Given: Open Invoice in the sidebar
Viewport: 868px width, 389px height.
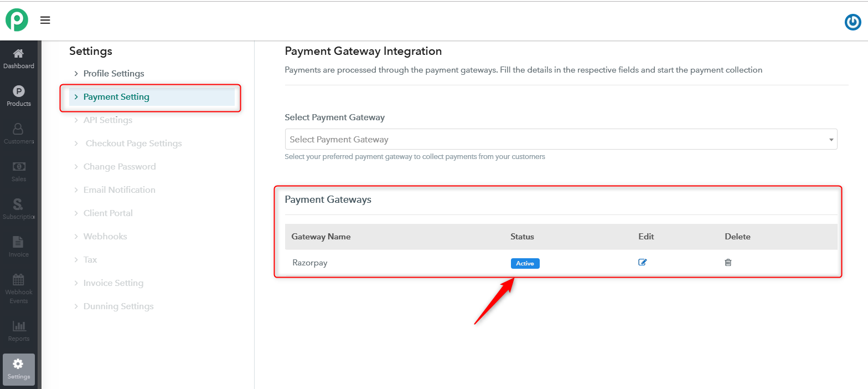Looking at the screenshot, I should click(x=19, y=247).
